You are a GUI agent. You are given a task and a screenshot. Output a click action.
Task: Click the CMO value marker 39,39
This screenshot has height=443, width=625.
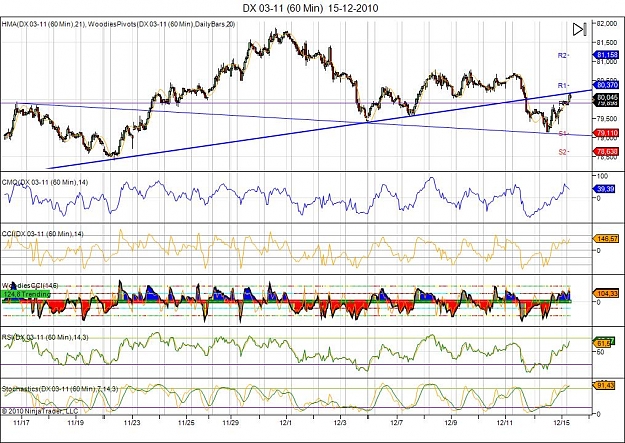(606, 189)
